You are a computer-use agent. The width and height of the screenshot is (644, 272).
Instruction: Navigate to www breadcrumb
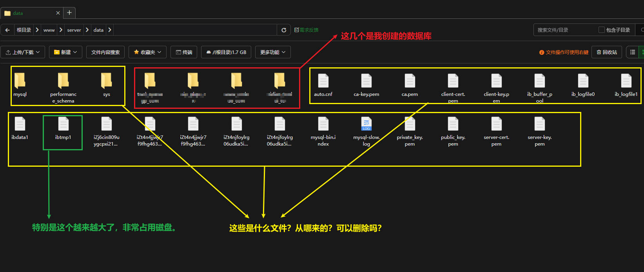[49, 30]
